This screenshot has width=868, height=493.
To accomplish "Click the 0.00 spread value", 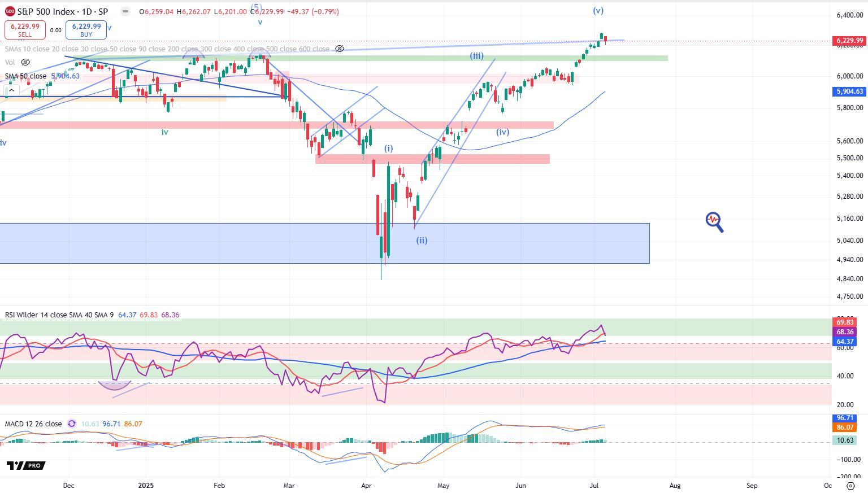I will (55, 30).
